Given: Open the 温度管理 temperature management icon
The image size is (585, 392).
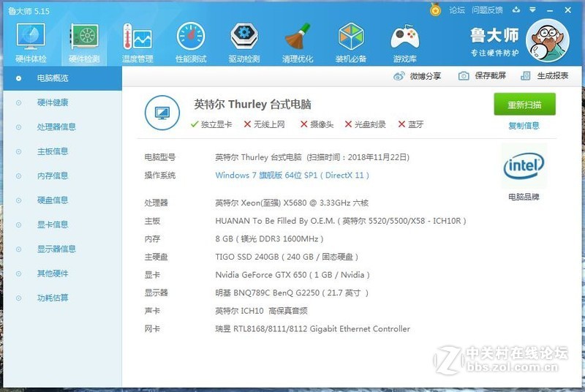Looking at the screenshot, I should [137, 43].
